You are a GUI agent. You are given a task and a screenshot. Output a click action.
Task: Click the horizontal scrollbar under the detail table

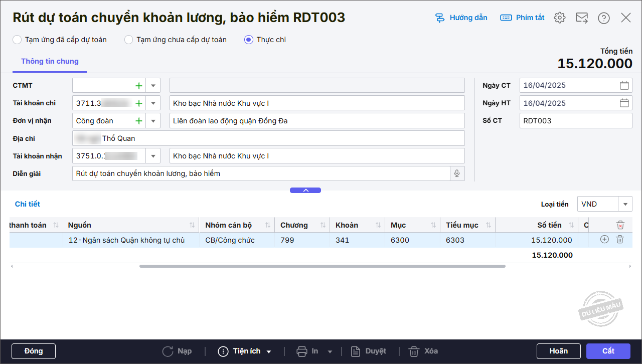322,266
